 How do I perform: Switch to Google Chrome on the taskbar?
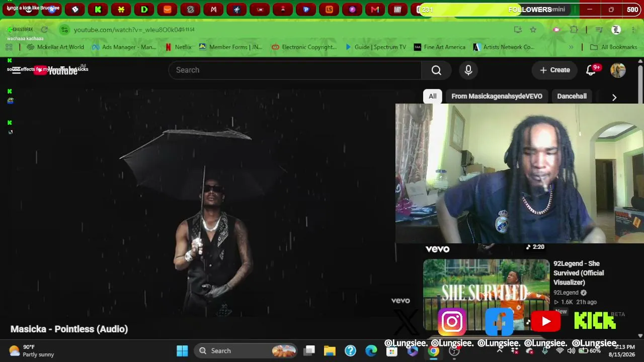[433, 351]
